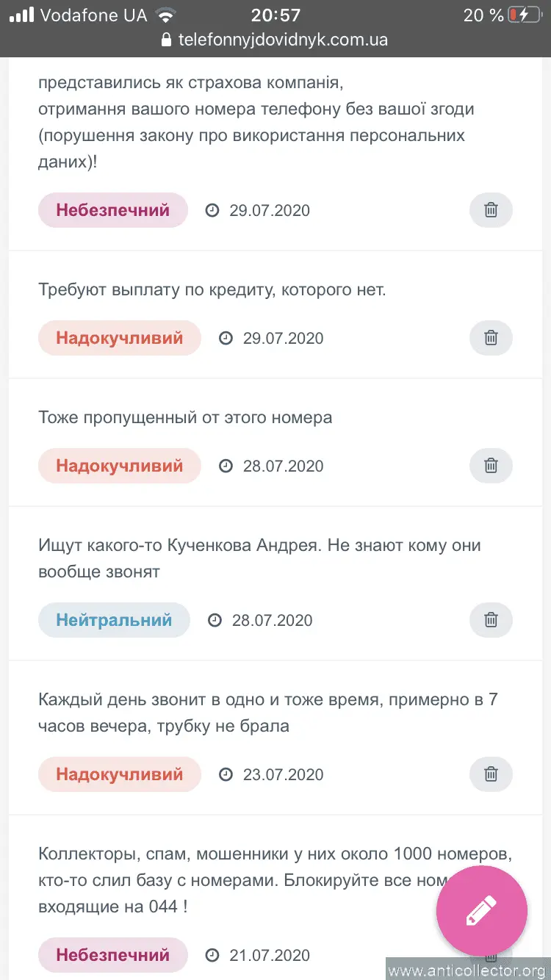
Task: Click trash icon for missed call comment
Action: click(x=491, y=466)
